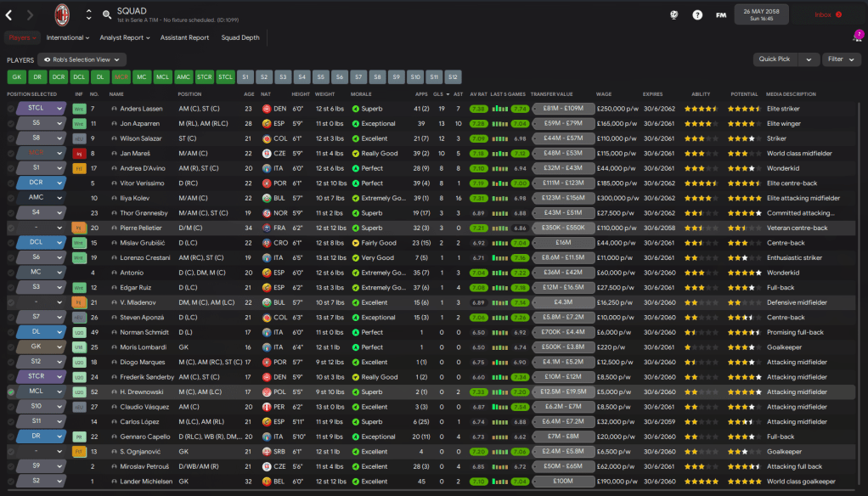
Task: Click the AC Milan club badge
Action: (62, 14)
